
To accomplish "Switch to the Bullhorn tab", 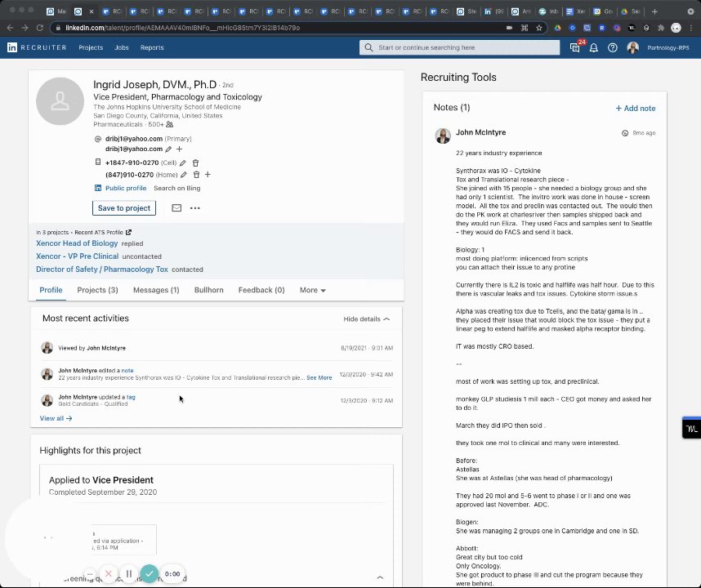I will click(x=209, y=290).
